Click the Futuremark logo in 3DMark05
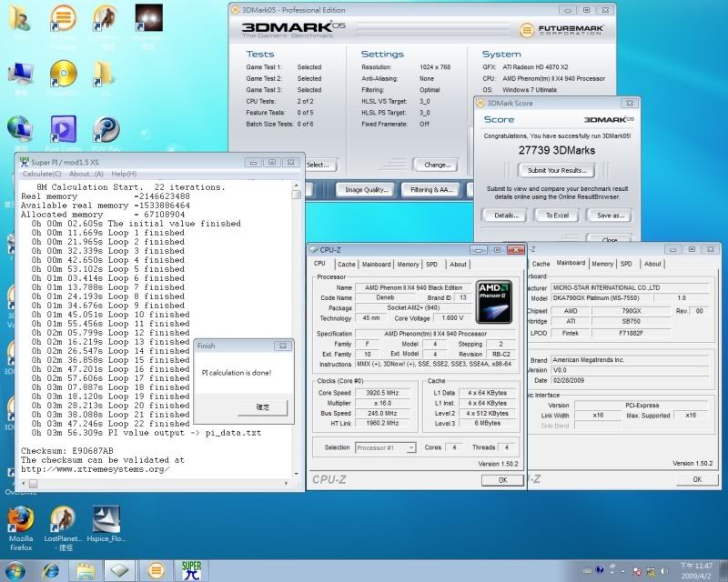Viewport: 728px width, 582px height. [561, 30]
